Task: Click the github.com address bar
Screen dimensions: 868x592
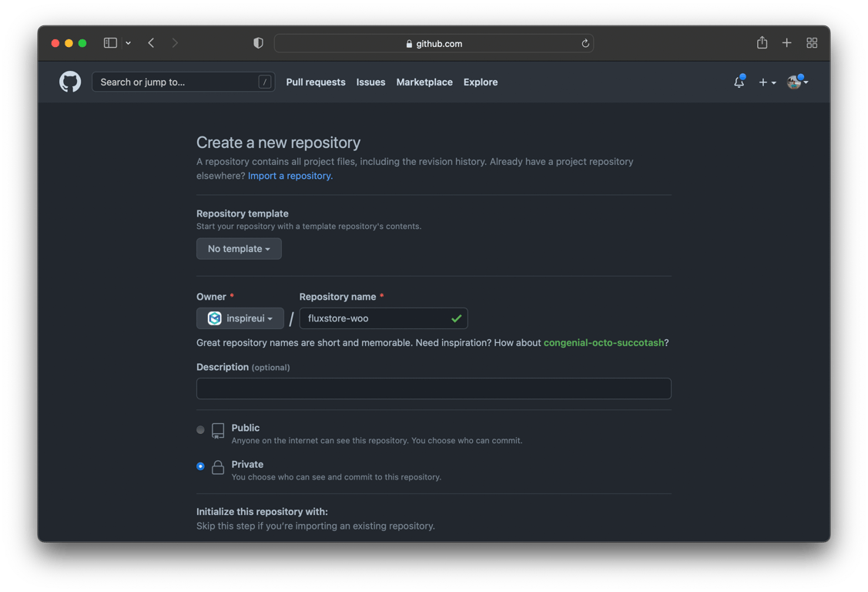Action: pyautogui.click(x=434, y=43)
